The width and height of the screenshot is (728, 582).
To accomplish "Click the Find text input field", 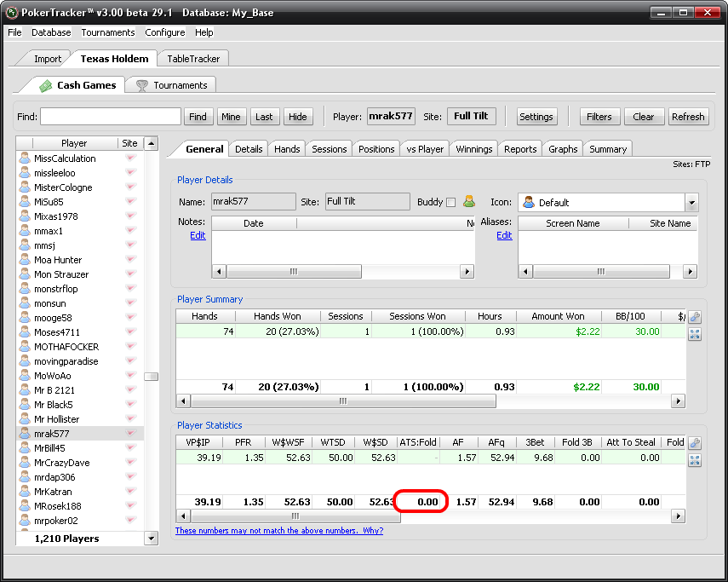I will (111, 117).
